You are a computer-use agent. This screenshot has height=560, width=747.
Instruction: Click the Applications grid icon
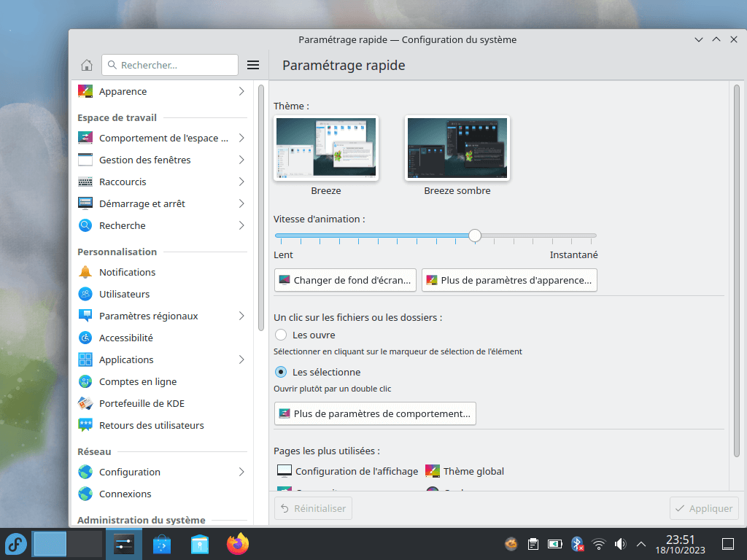pyautogui.click(x=85, y=360)
